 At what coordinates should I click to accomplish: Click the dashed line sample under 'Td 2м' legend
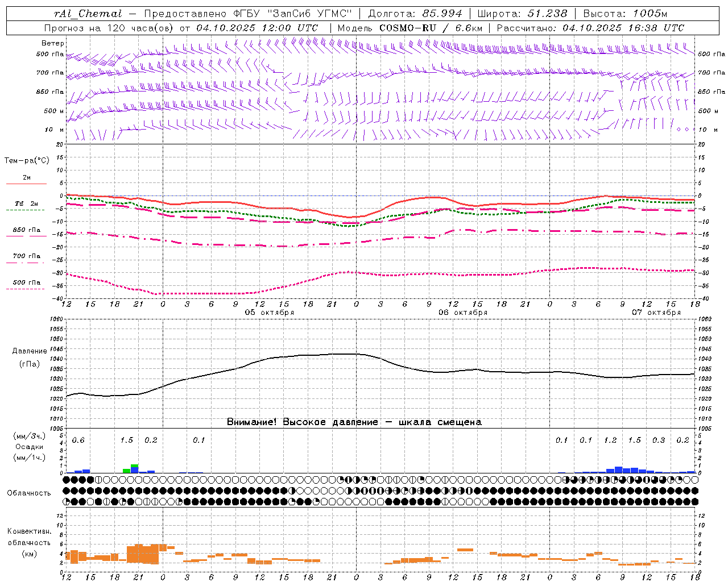(x=26, y=210)
